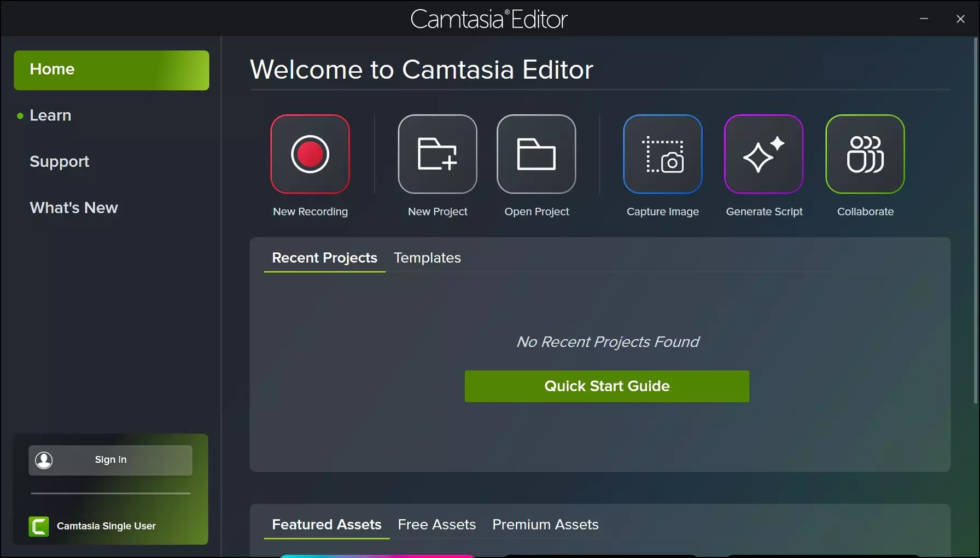This screenshot has width=980, height=558.
Task: Click the green Camtasia logo icon
Action: pos(39,526)
